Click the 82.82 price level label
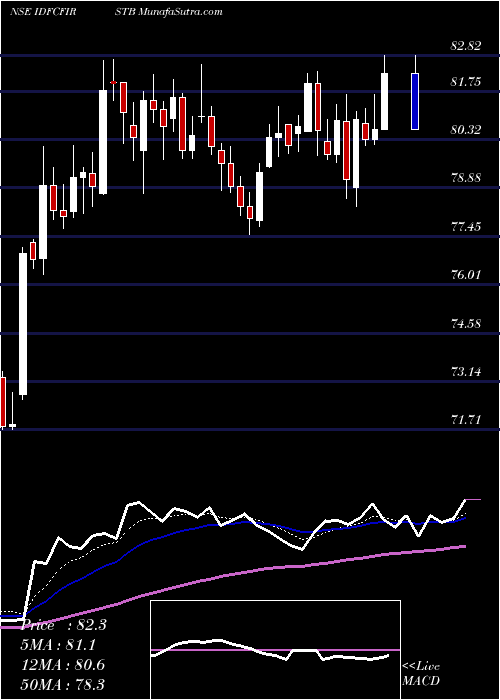 466,46
